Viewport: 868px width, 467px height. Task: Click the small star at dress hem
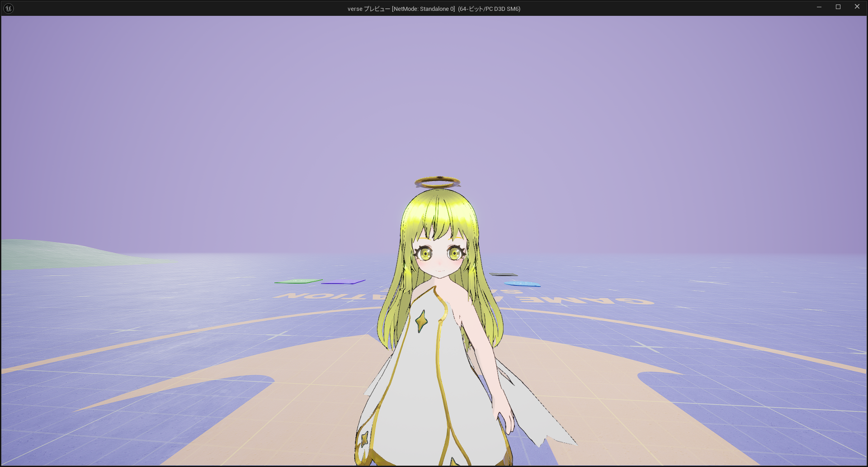point(364,438)
